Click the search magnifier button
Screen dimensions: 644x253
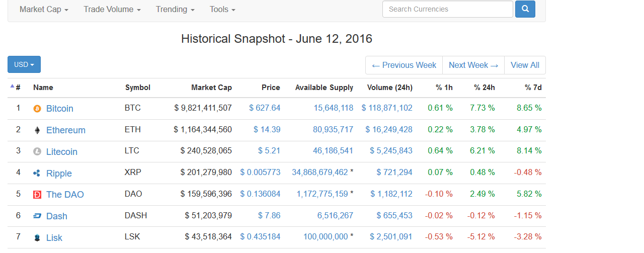point(525,9)
